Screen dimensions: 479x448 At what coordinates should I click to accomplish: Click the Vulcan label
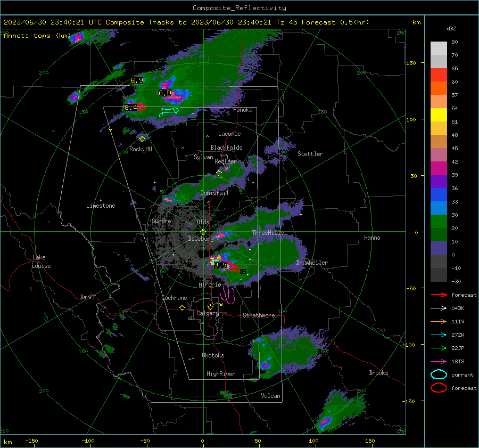pyautogui.click(x=270, y=396)
